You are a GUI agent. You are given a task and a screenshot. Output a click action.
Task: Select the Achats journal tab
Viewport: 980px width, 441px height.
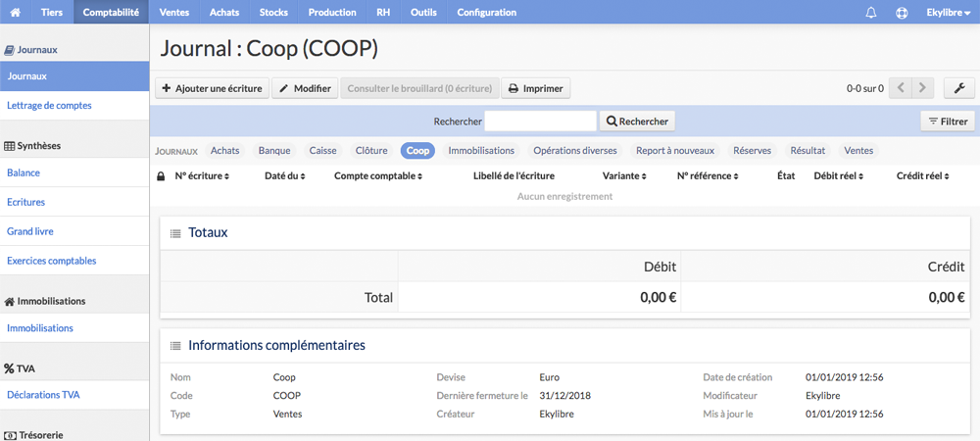225,151
